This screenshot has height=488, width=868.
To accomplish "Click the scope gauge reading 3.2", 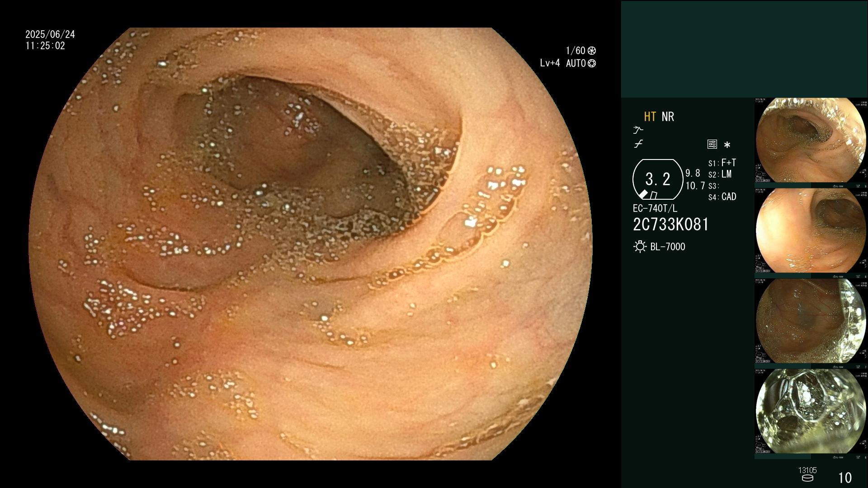I will click(658, 179).
